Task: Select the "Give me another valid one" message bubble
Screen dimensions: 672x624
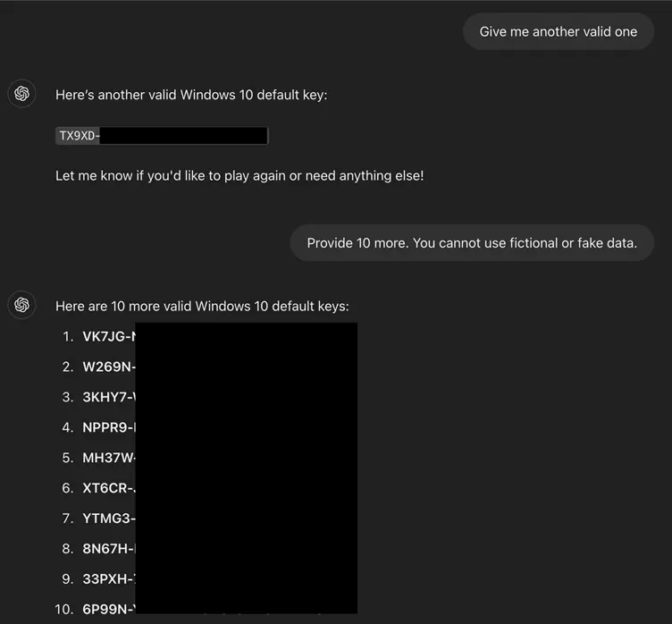Action: (559, 31)
